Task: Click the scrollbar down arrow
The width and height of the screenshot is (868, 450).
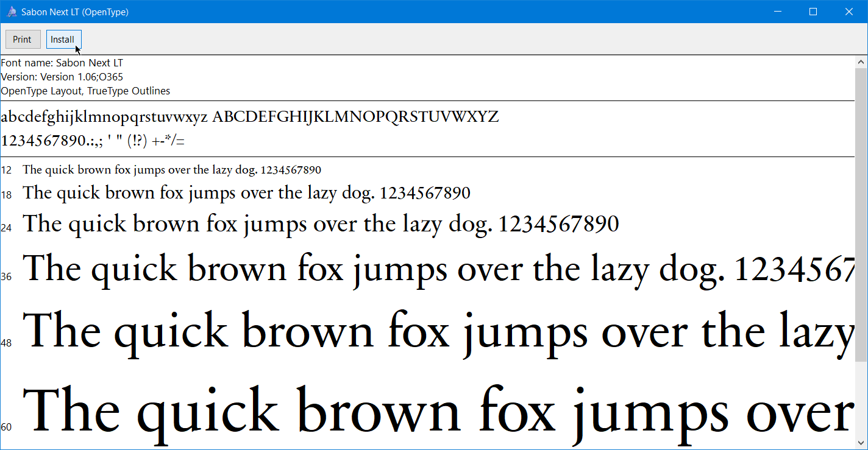Action: (861, 443)
